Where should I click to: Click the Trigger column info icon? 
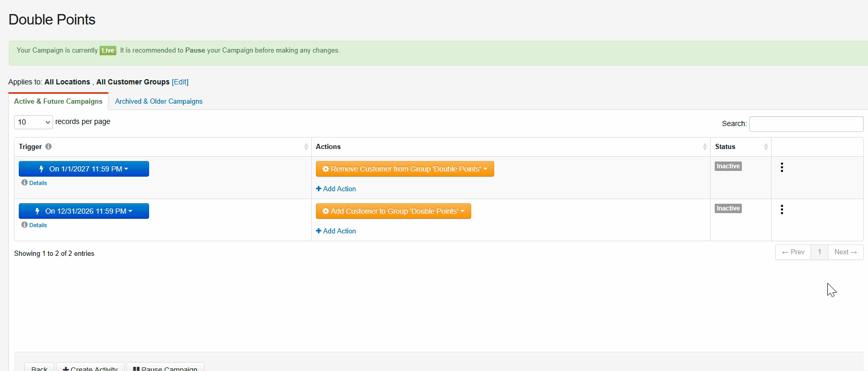48,146
